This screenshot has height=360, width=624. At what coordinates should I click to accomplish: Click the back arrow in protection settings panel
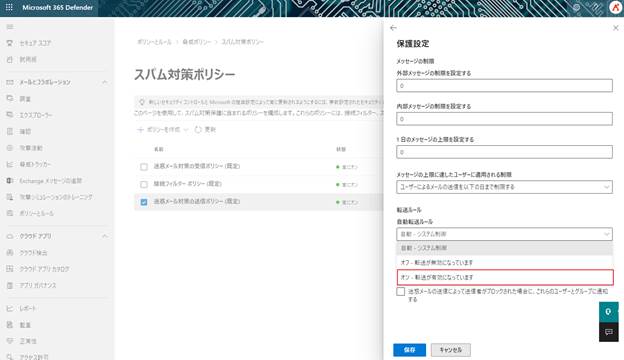(393, 28)
